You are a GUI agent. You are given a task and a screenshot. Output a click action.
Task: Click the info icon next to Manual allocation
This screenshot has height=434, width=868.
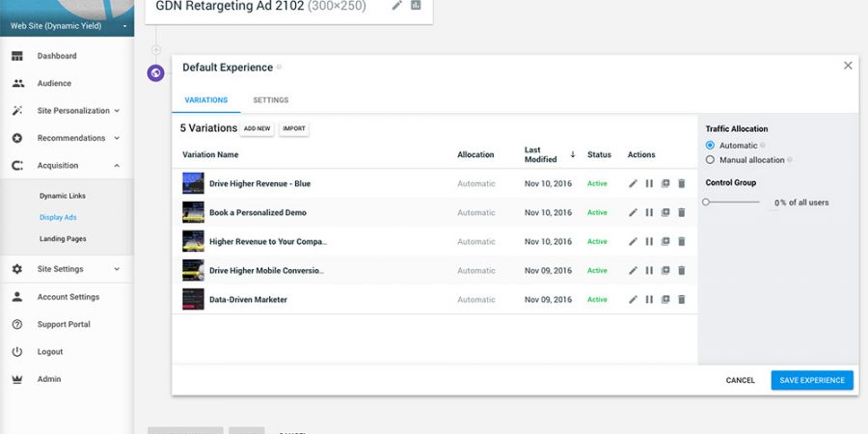coord(790,160)
